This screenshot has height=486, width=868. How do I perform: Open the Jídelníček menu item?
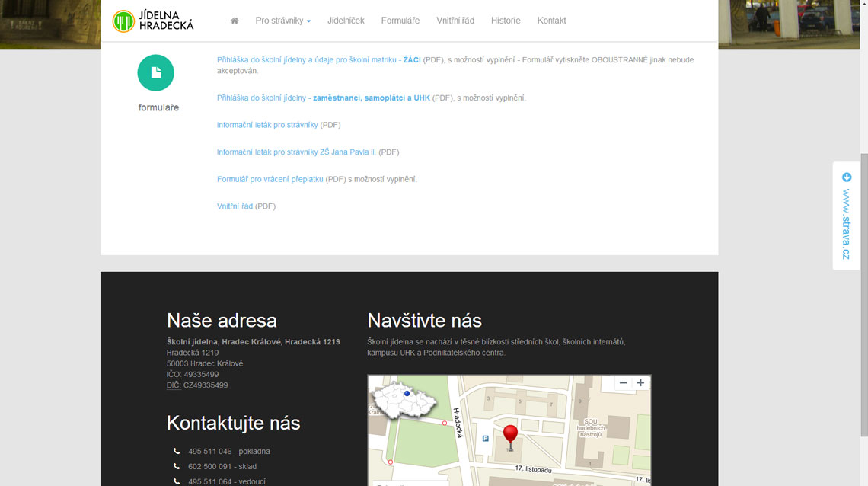(x=346, y=21)
